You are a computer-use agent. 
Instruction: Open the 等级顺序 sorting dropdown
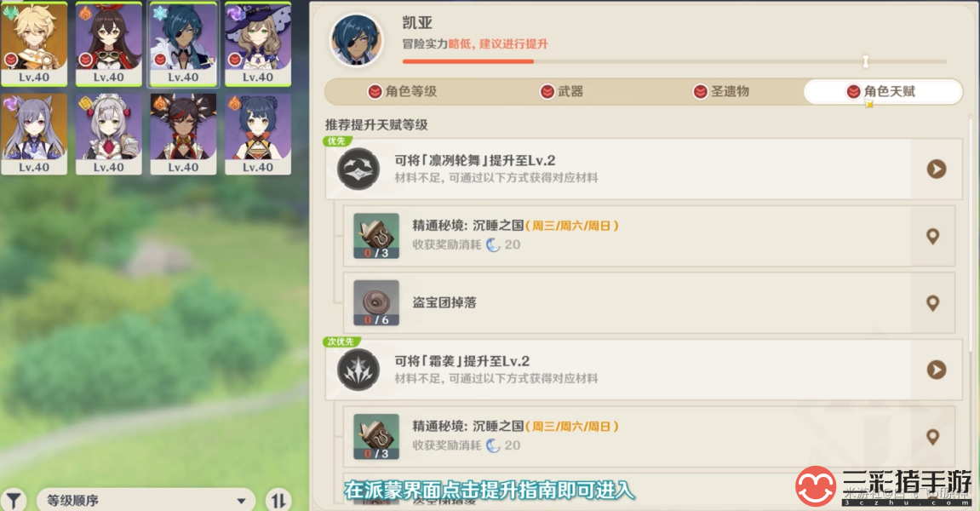(x=146, y=500)
